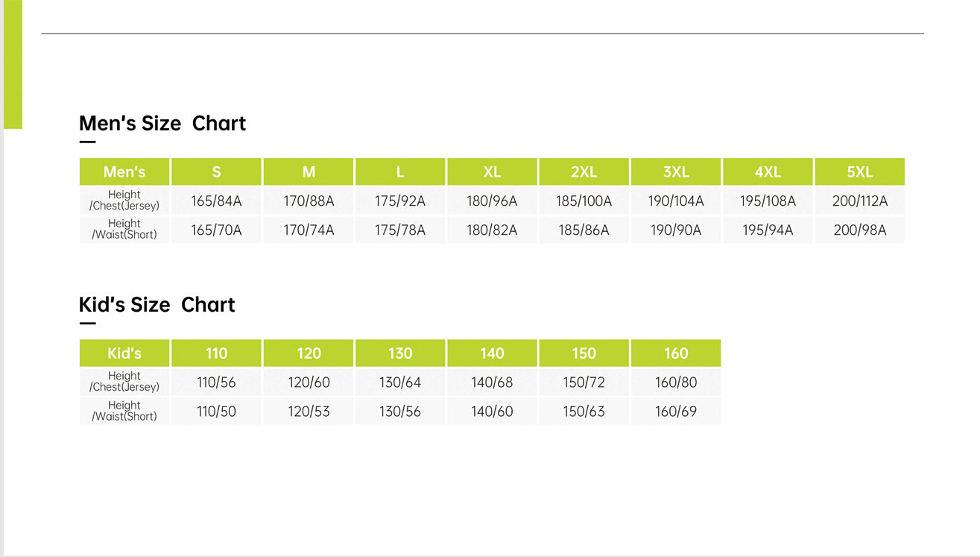
Task: Click the 190/90A measurement cell
Action: tap(676, 230)
